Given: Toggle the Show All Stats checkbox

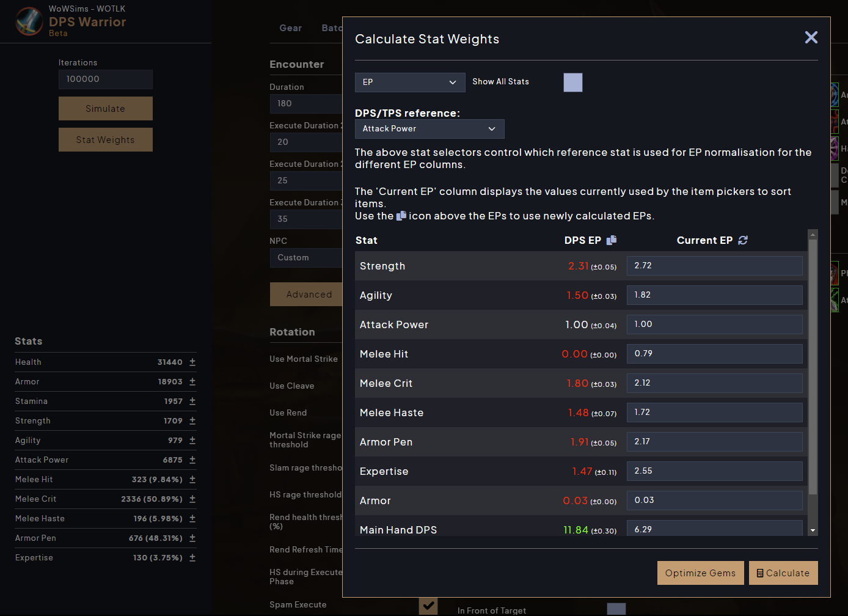Looking at the screenshot, I should 573,82.
